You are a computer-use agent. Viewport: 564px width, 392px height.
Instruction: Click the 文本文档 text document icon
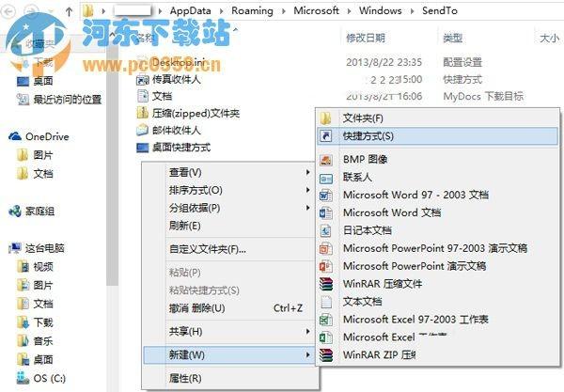point(326,302)
